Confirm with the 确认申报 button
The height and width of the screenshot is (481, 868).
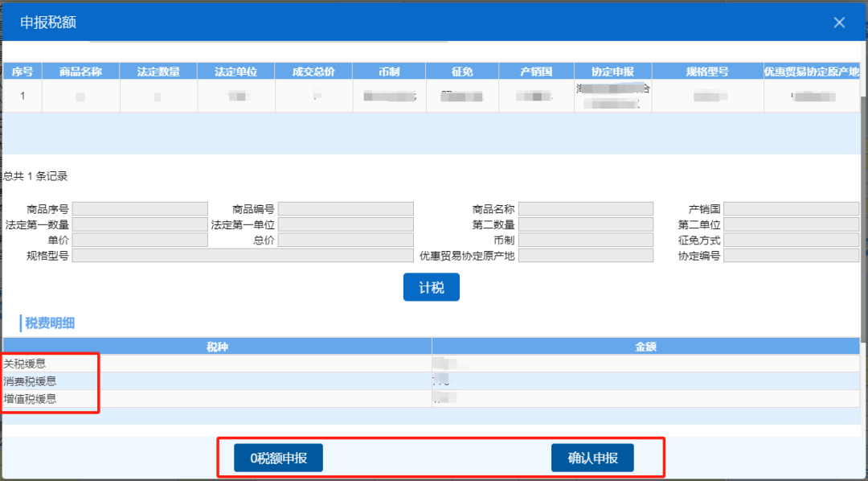coord(592,458)
